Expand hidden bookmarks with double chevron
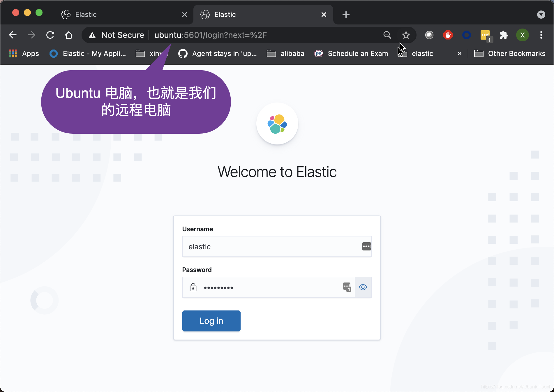Viewport: 554px width, 392px height. pos(459,54)
